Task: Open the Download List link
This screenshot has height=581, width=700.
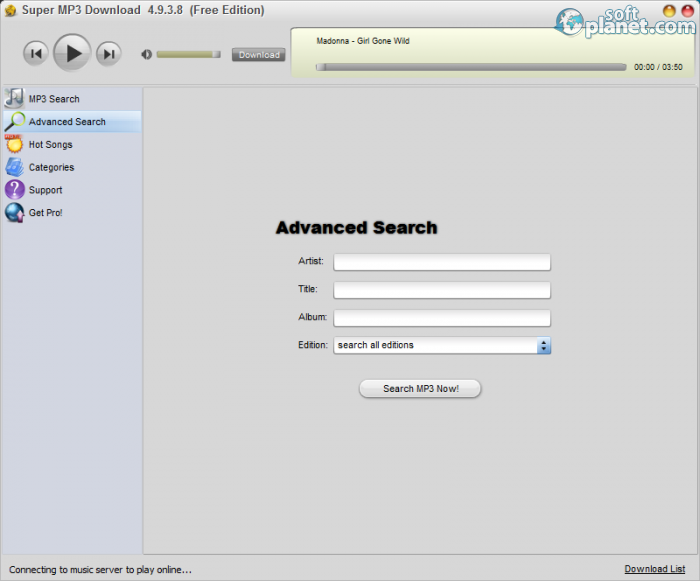Action: click(654, 569)
